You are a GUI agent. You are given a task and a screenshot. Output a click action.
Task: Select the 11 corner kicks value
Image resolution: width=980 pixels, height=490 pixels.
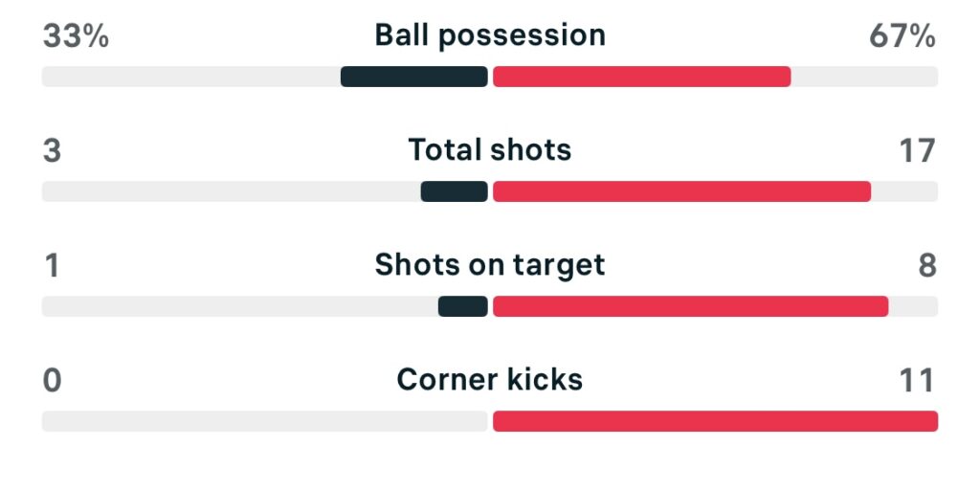tap(916, 381)
